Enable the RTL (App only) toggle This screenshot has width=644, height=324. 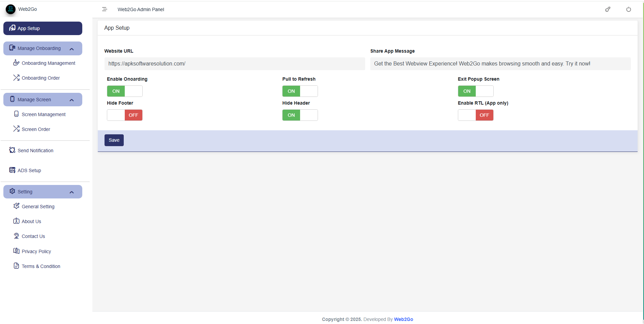click(x=475, y=115)
